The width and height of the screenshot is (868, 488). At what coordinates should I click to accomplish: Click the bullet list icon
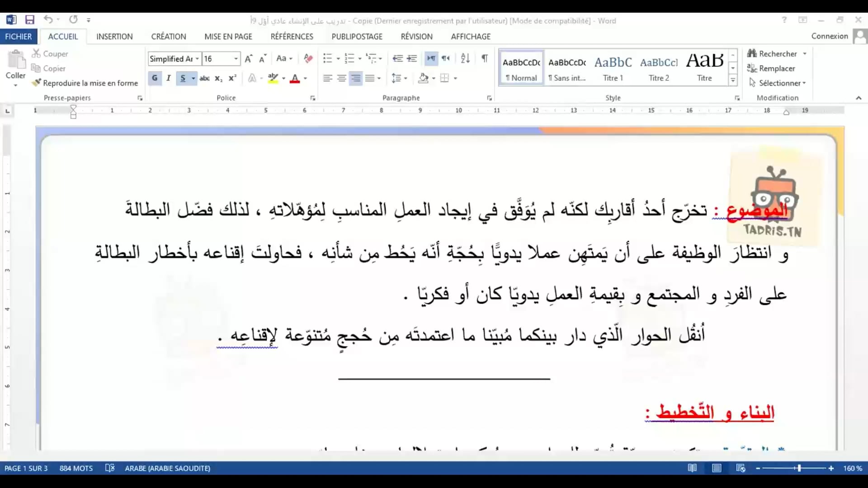[327, 58]
